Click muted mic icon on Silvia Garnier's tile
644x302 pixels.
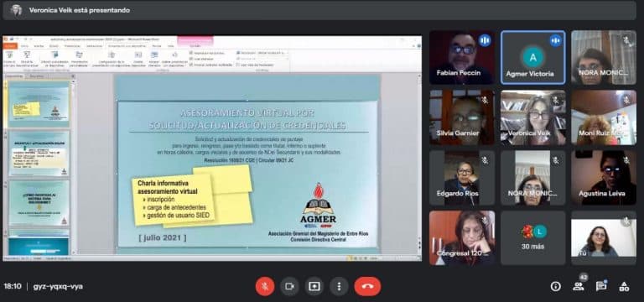point(485,100)
